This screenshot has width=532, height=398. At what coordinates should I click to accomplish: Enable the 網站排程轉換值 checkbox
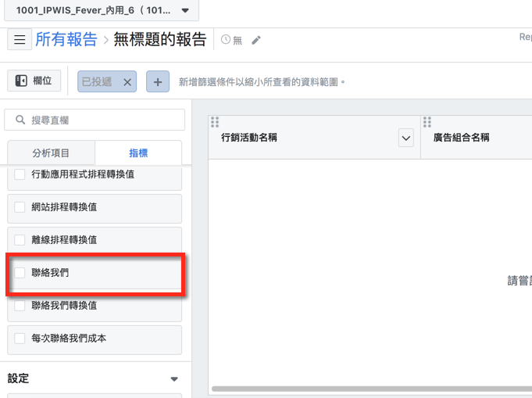pyautogui.click(x=20, y=207)
